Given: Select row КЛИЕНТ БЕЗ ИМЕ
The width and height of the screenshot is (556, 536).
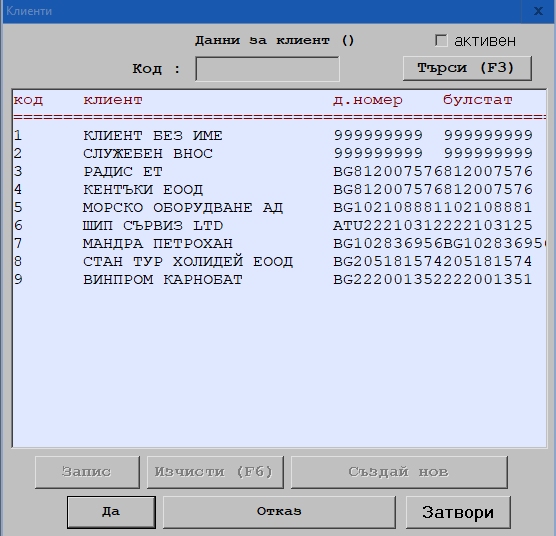Looking at the screenshot, I should (279, 136).
